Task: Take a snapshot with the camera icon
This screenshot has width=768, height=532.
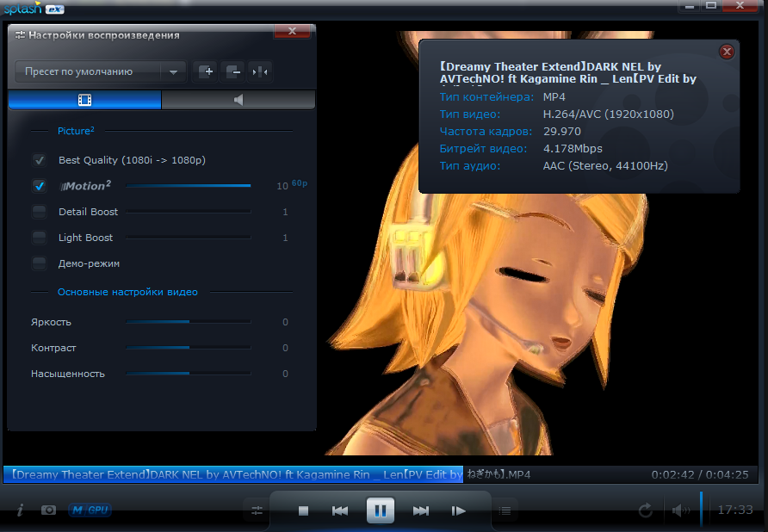Action: click(48, 510)
